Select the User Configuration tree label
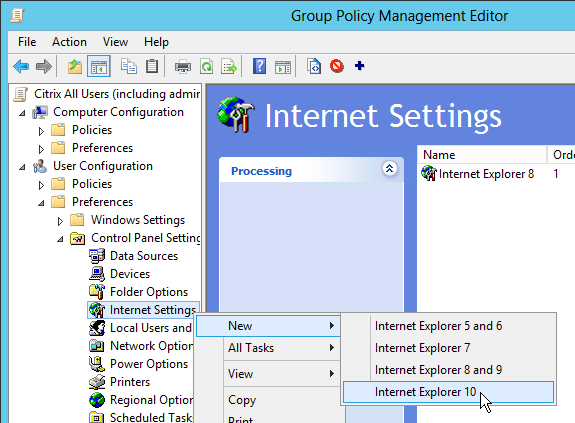 coord(103,166)
